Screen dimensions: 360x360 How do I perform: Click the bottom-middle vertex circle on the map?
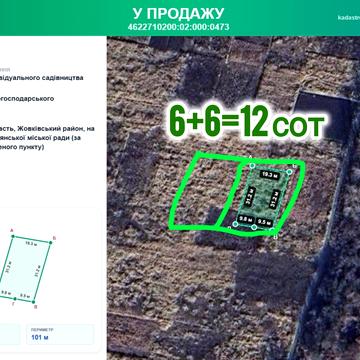254,227
